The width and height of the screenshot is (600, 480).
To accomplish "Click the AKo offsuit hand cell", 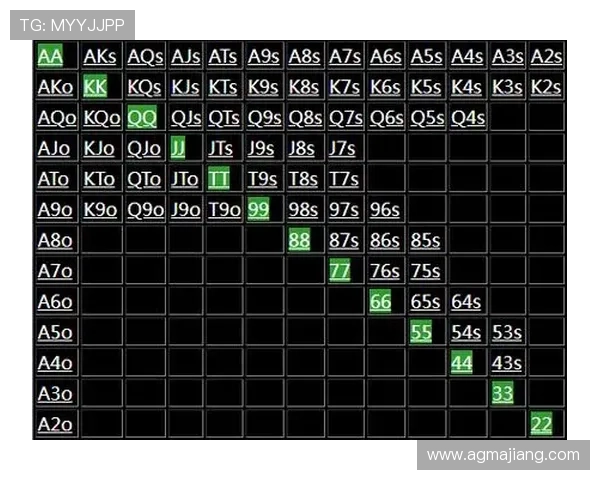I will (x=55, y=88).
